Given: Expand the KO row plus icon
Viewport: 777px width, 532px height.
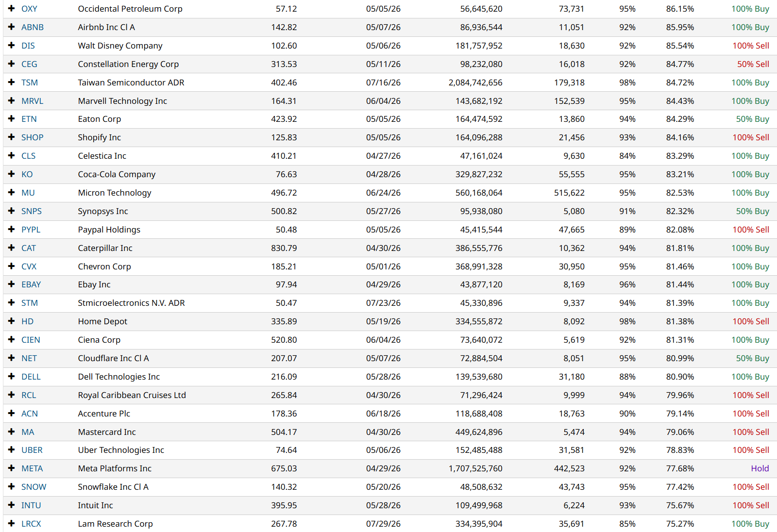Looking at the screenshot, I should 12,174.
